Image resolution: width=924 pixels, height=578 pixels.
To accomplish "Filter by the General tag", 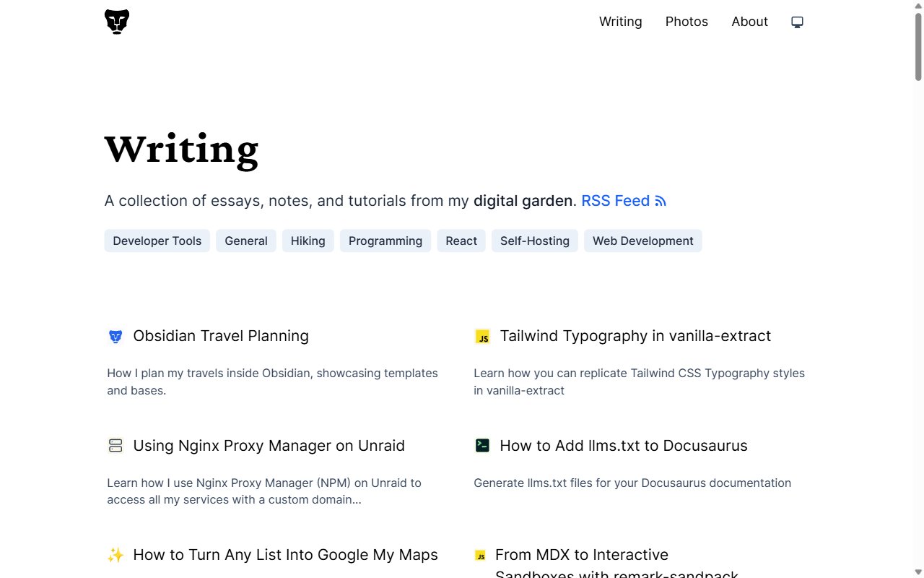I will [x=246, y=241].
